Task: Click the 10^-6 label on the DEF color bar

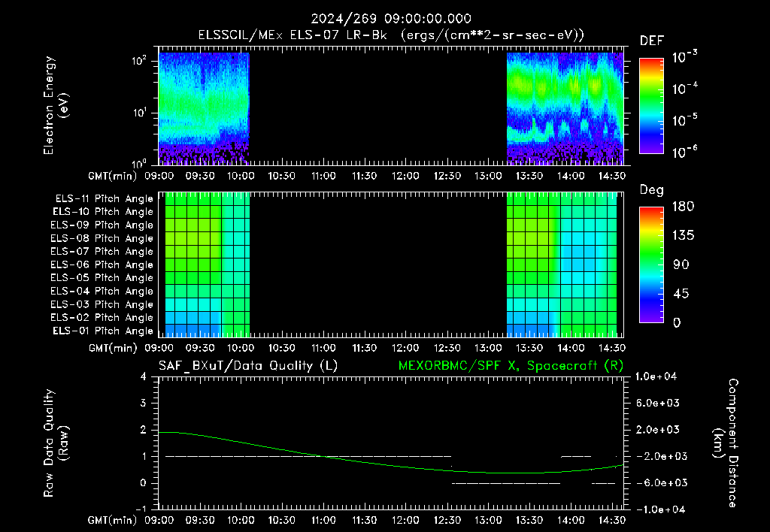Action: (x=684, y=152)
